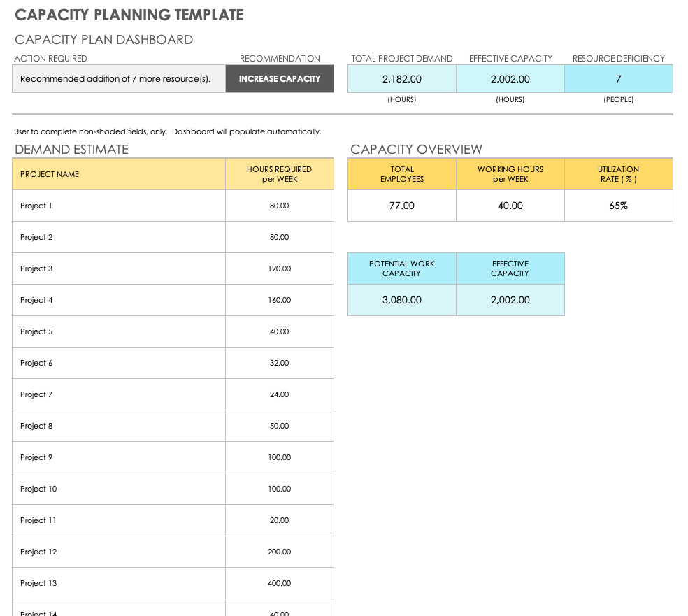
Task: Select the TOTAL EMPLOYEES value 77.00
Action: point(401,206)
